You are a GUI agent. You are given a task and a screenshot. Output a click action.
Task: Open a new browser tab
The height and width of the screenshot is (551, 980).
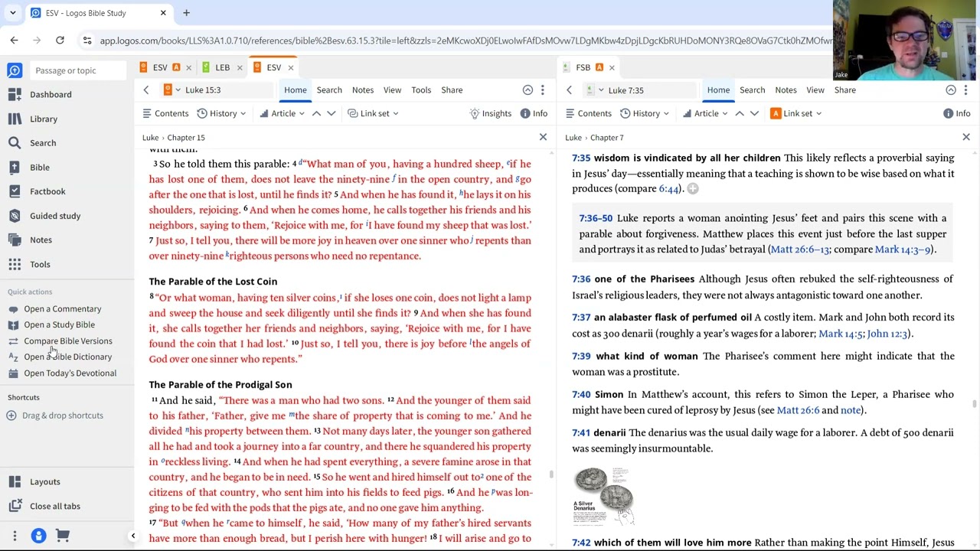pos(186,13)
